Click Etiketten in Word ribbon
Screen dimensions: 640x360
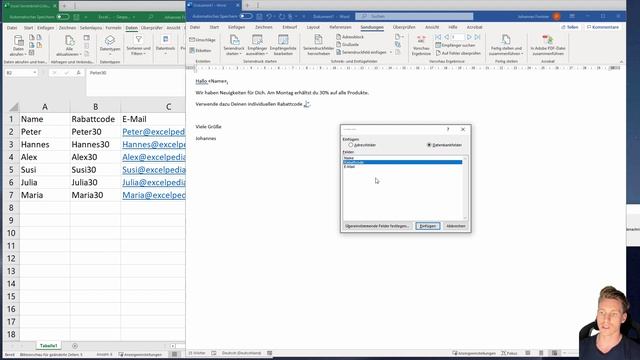coord(200,51)
